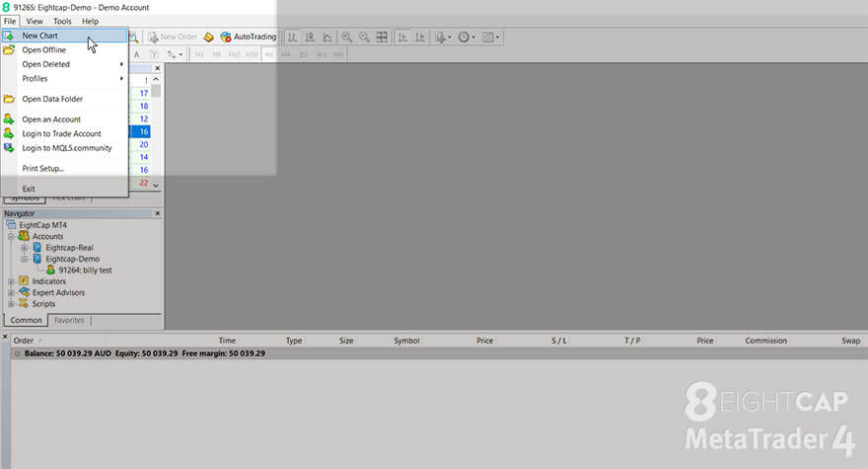Choose Login to Trade Account
The width and height of the screenshot is (868, 469).
click(65, 133)
